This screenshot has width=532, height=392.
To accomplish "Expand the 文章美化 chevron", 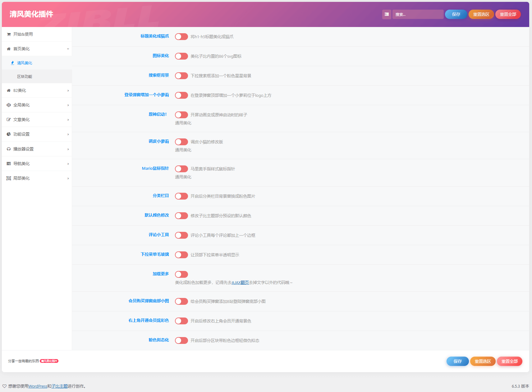I will [68, 120].
